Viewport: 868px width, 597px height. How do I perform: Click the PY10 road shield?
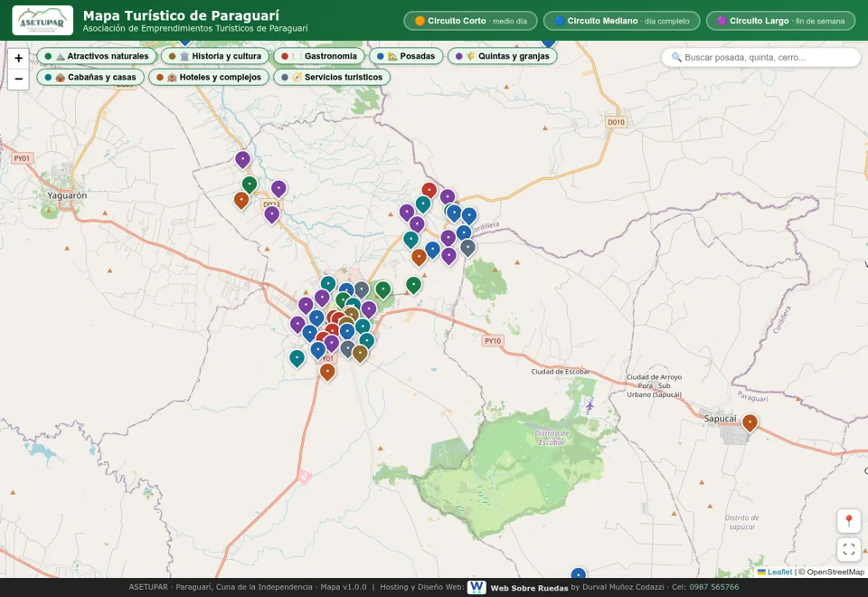(493, 341)
